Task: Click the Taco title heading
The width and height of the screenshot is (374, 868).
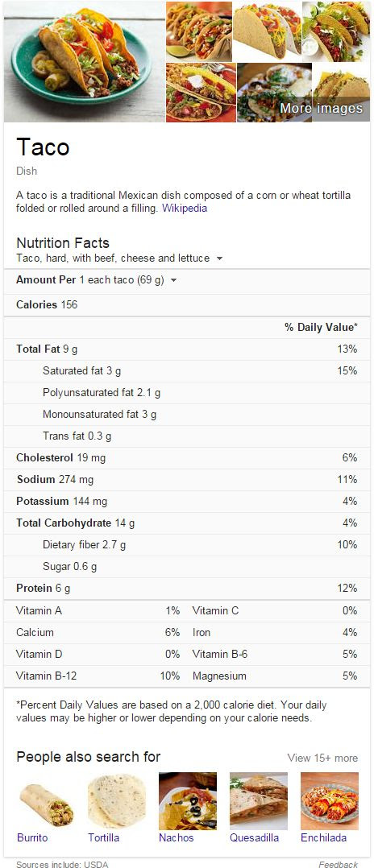Action: point(44,147)
